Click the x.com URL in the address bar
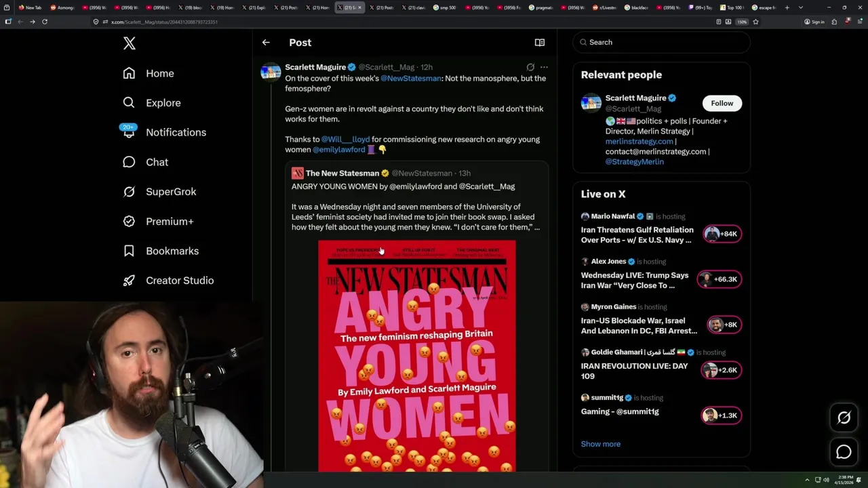 tap(165, 22)
